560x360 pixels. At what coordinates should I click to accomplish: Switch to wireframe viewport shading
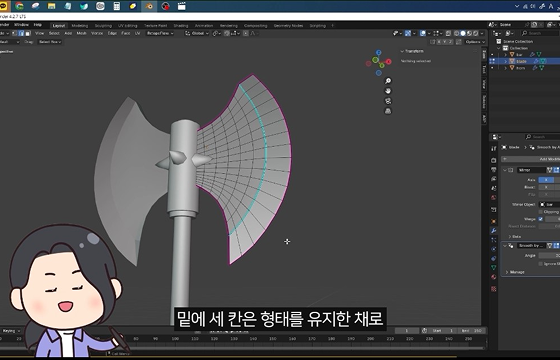coord(456,33)
